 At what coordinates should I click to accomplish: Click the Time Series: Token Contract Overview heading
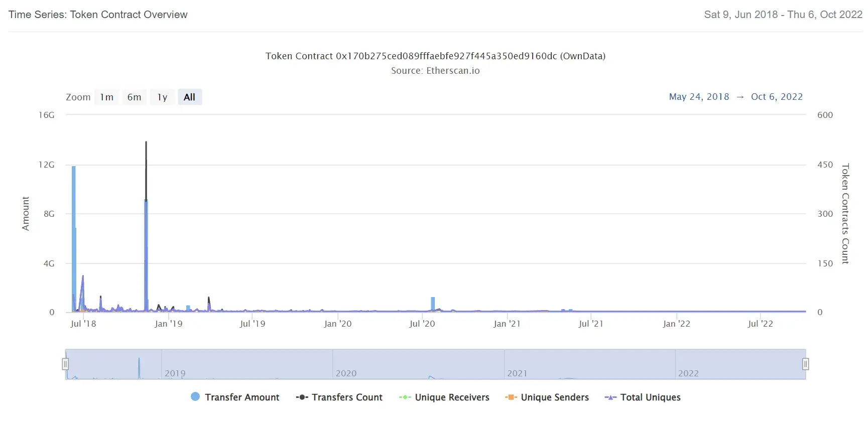tap(98, 15)
